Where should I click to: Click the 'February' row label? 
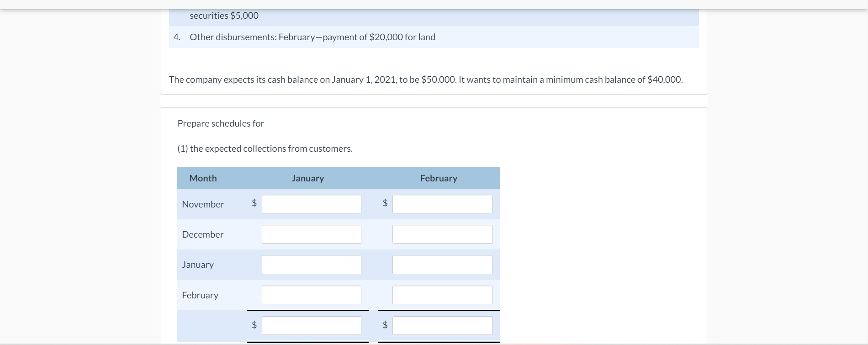pyautogui.click(x=200, y=295)
